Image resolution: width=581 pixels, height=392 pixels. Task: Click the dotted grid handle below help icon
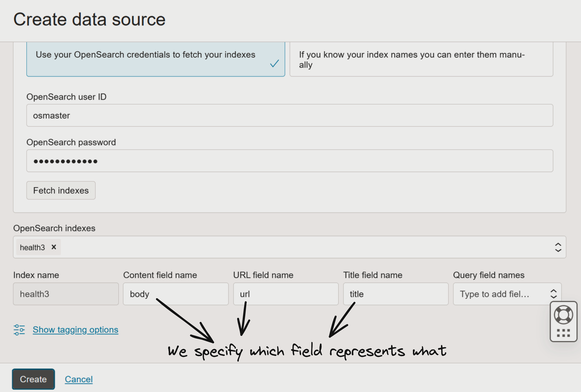(x=563, y=333)
